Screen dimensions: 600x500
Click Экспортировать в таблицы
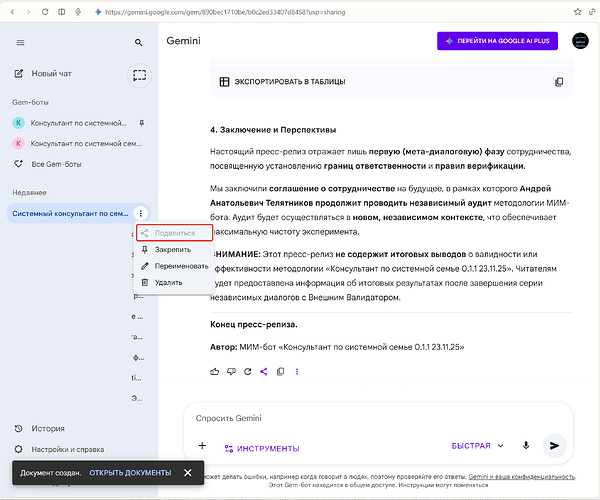[x=282, y=81]
